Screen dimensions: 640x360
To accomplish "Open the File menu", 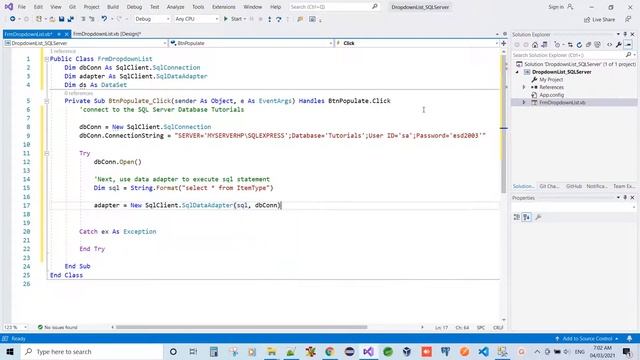I will (22, 7).
